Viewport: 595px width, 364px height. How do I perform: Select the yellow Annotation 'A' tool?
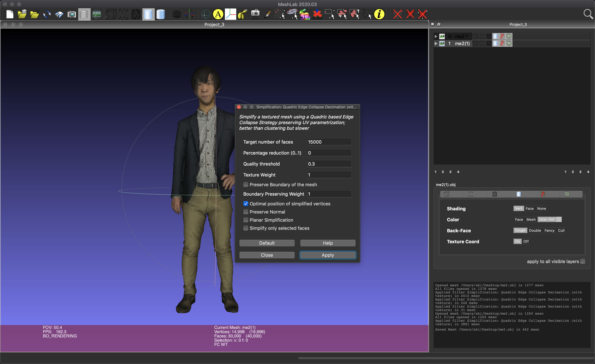[218, 14]
